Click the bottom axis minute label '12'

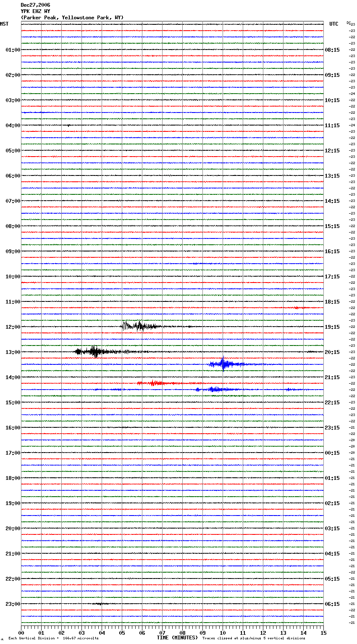[263, 633]
